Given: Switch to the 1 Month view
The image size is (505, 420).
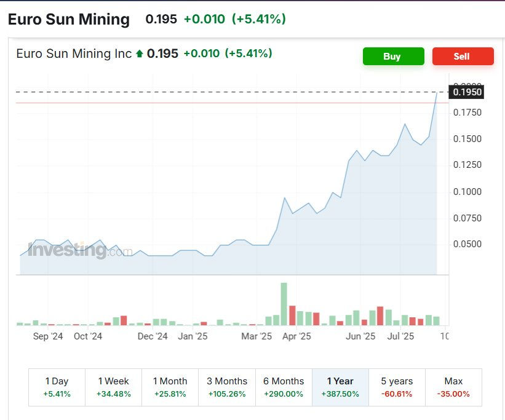Looking at the screenshot, I should click(170, 387).
